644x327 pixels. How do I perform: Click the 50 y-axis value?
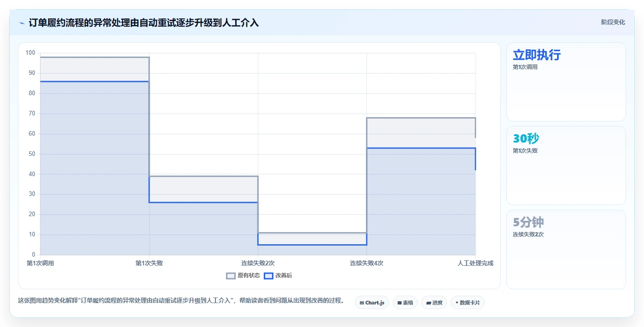tap(32, 154)
